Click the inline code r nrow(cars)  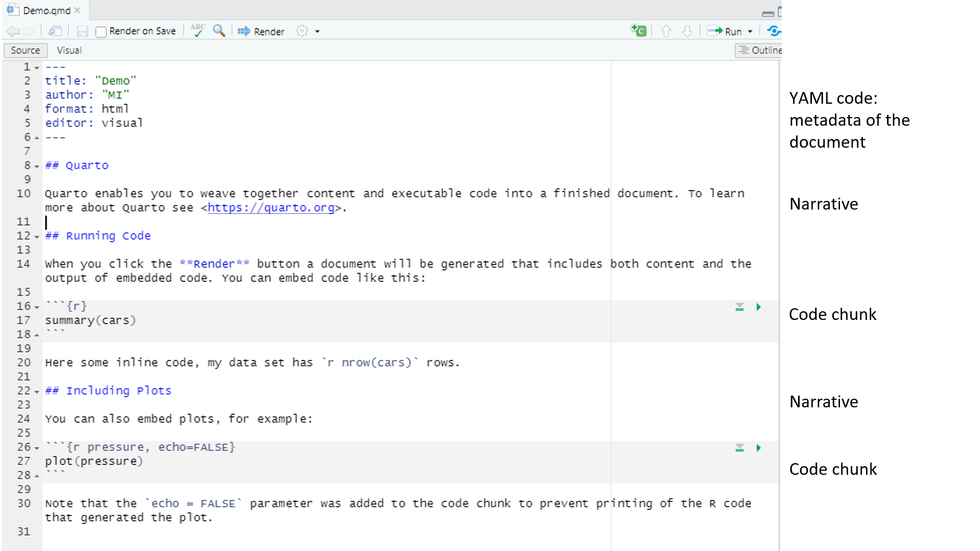coord(370,362)
